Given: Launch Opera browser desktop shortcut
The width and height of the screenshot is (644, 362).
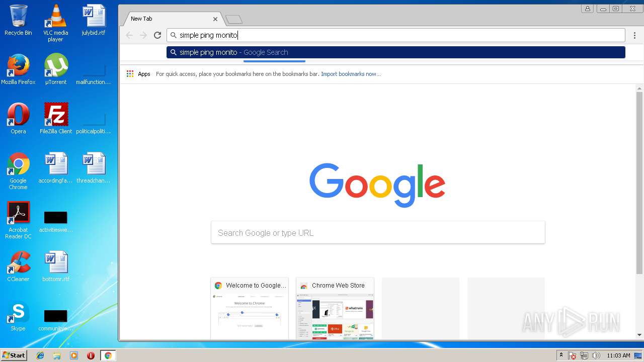Looking at the screenshot, I should pyautogui.click(x=18, y=118).
